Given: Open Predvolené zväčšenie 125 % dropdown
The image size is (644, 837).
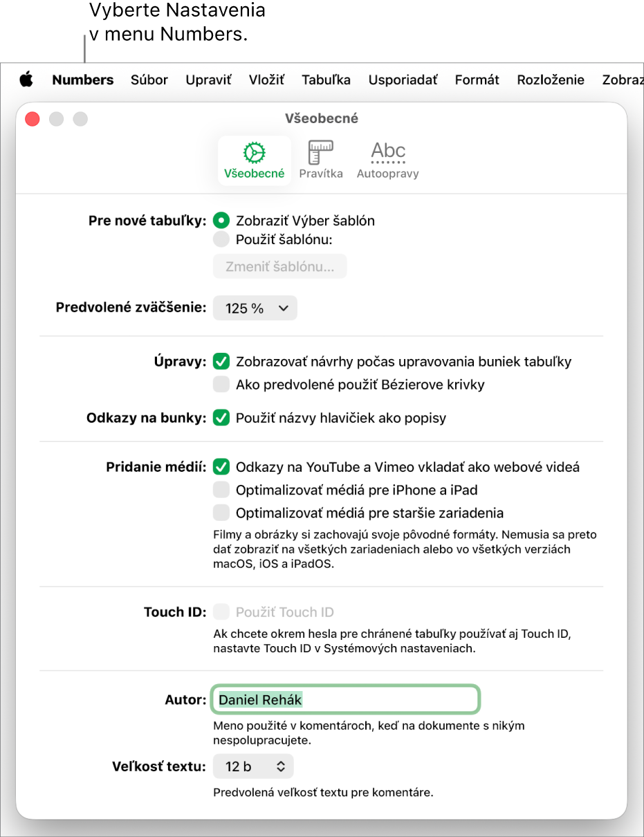Looking at the screenshot, I should (255, 309).
